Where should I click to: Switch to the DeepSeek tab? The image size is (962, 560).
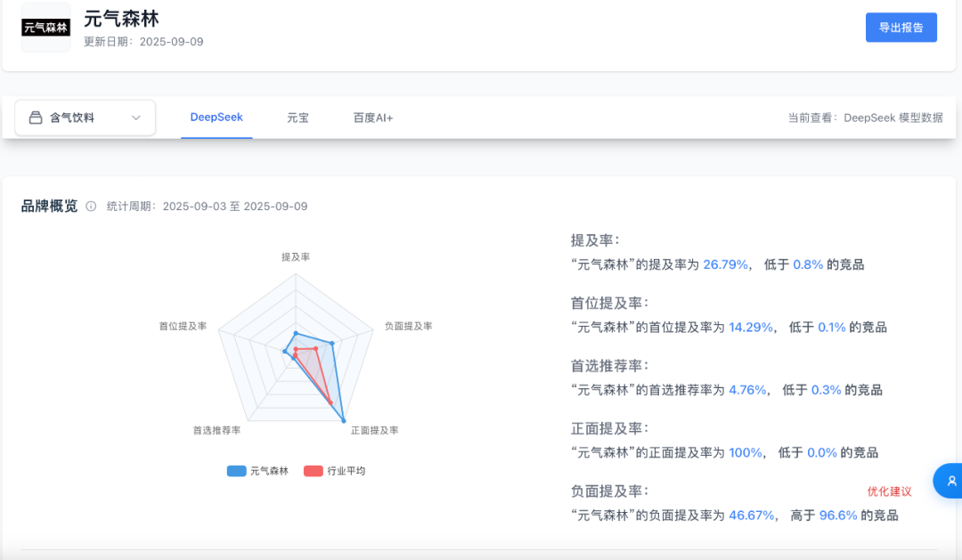(x=216, y=118)
